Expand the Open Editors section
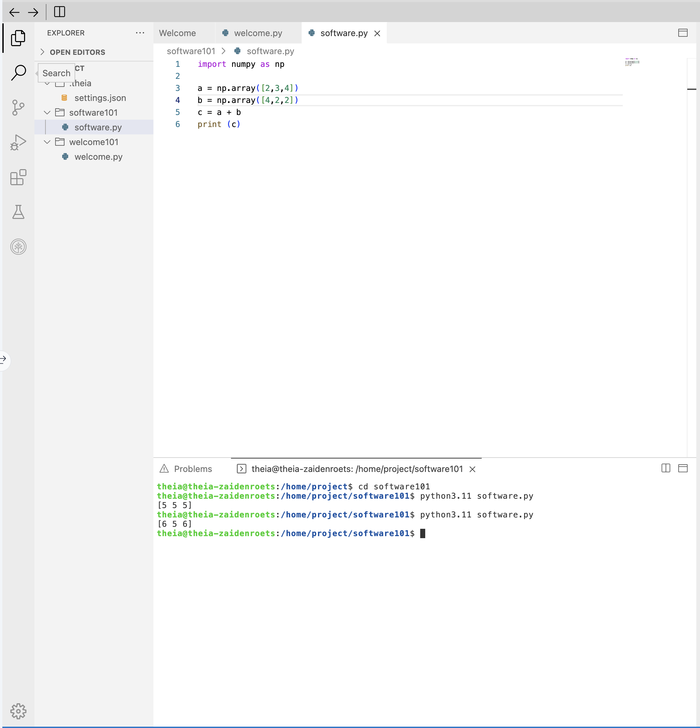700x728 pixels. click(x=42, y=52)
